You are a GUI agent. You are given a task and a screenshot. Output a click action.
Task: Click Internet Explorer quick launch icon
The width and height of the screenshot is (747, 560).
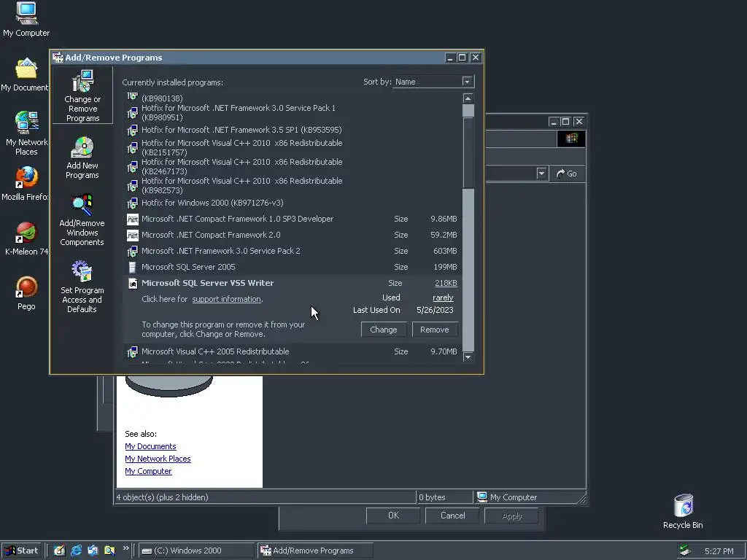point(76,551)
